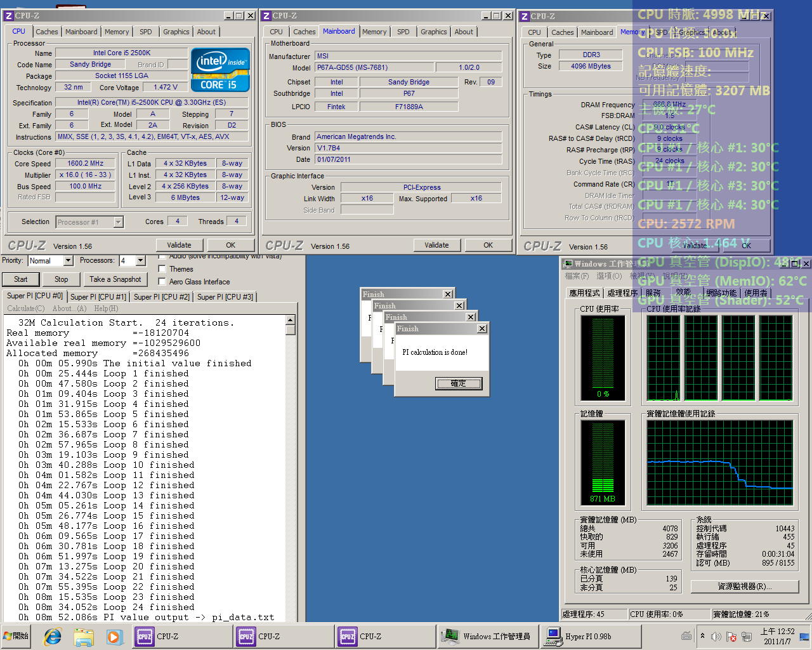Click the Model field P67A-GD55 (MS-7681)
The height and width of the screenshot is (650, 812).
click(x=374, y=67)
